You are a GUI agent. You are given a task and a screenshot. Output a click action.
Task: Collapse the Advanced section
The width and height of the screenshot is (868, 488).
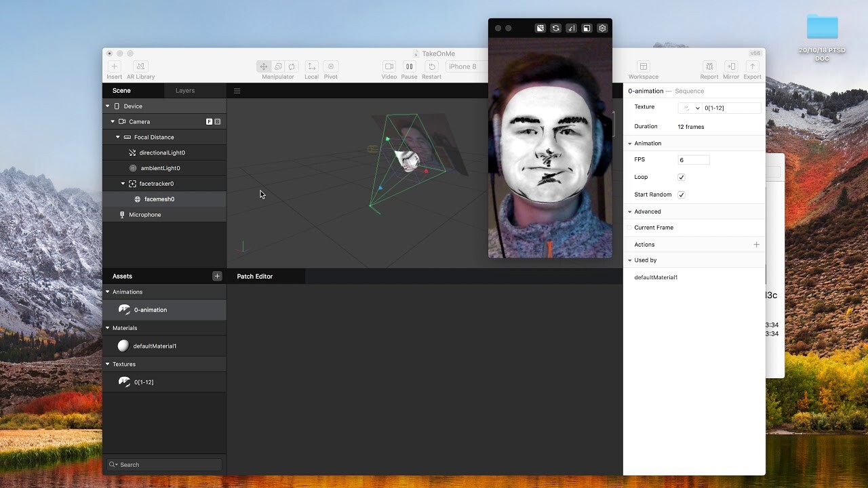click(x=630, y=211)
